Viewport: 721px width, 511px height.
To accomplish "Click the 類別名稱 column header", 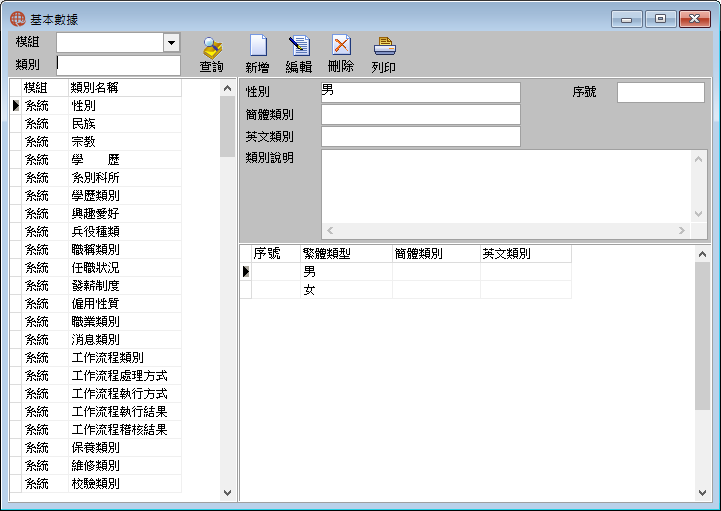I will point(125,88).
